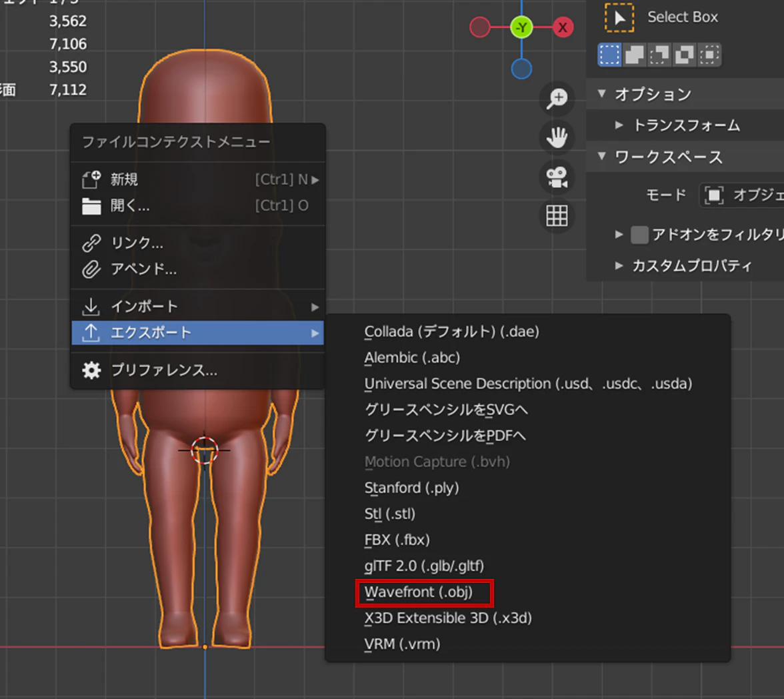Export as glTF 2.0 (.glb/.gltf)
This screenshot has height=699, width=784.
(x=528, y=566)
